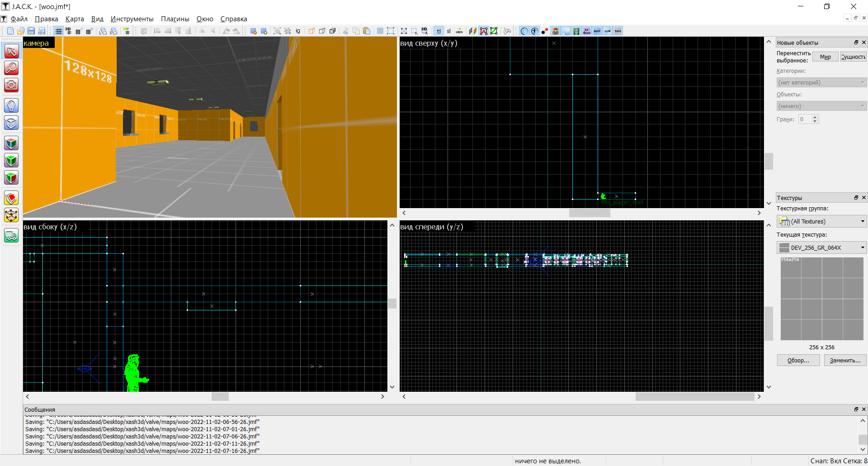
Task: Open the texture group dropdown
Action: 821,221
